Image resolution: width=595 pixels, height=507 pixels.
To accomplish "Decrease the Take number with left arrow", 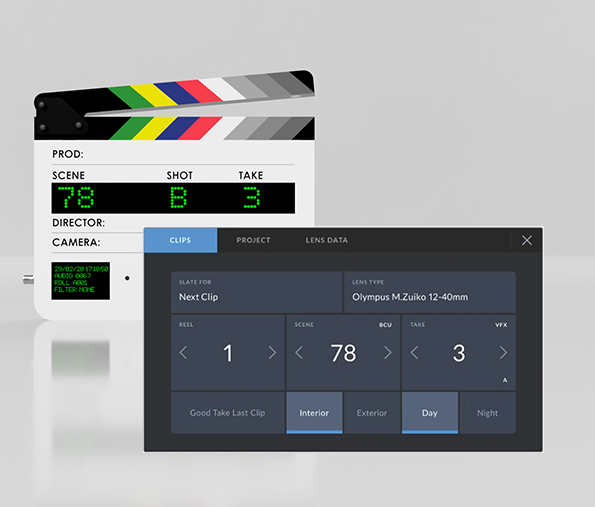I will (x=414, y=353).
